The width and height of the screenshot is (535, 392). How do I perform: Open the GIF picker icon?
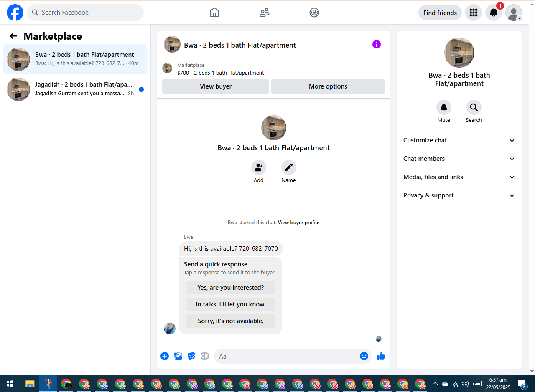tap(204, 356)
